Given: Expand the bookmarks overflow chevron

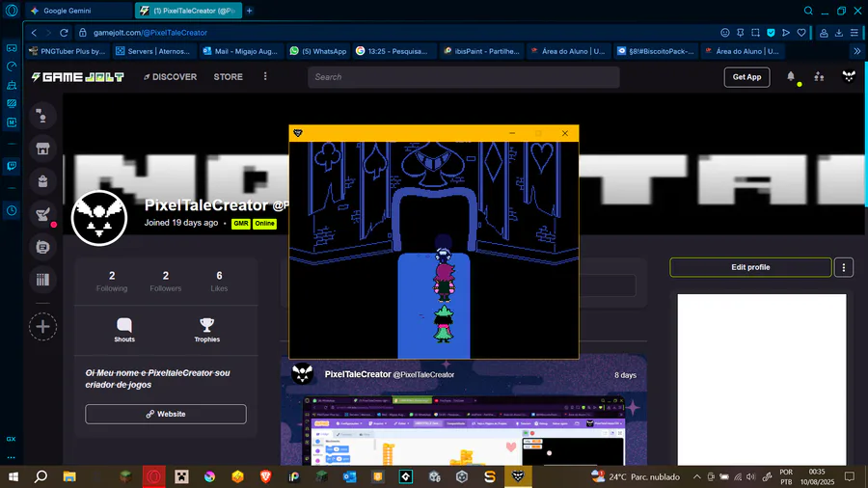Looking at the screenshot, I should click(x=857, y=51).
